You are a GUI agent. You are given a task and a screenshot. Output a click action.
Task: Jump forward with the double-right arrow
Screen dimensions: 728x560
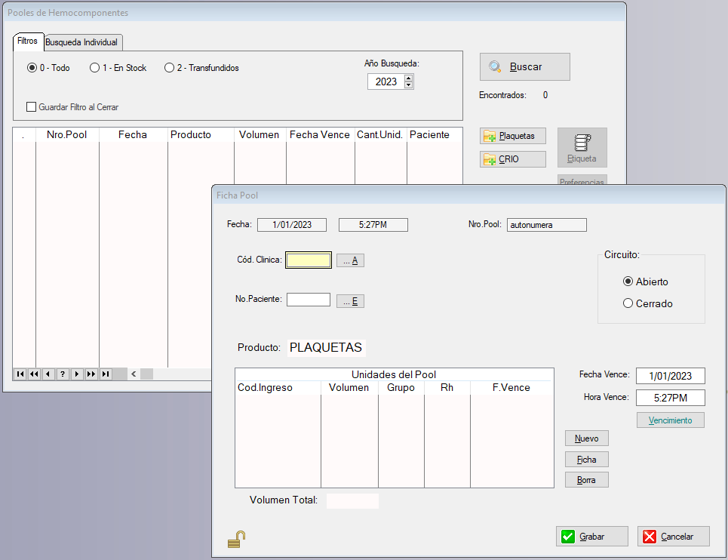[91, 374]
